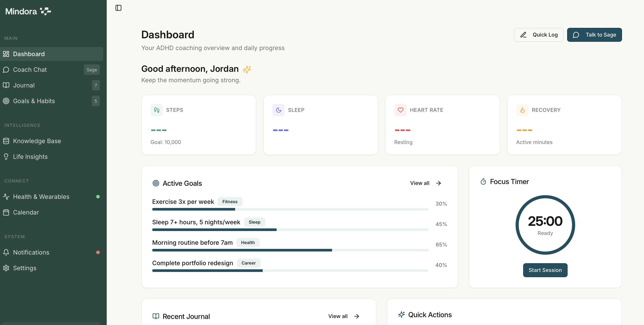View all Recent Journal entries
The height and width of the screenshot is (325, 644).
pyautogui.click(x=344, y=316)
